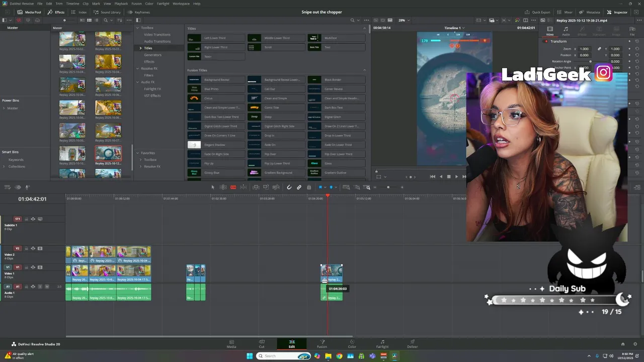Expand the Audio FX tree item

coord(137,82)
